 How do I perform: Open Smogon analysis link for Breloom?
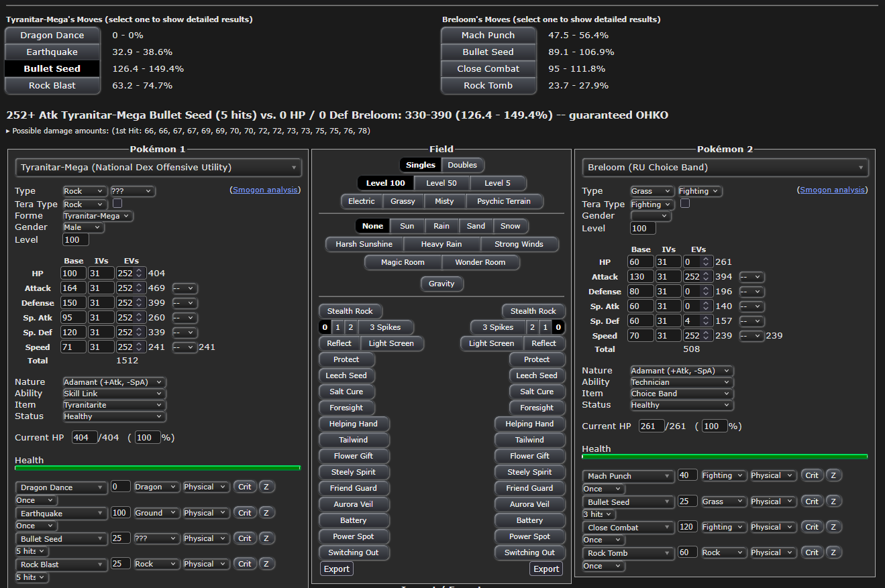(x=832, y=190)
